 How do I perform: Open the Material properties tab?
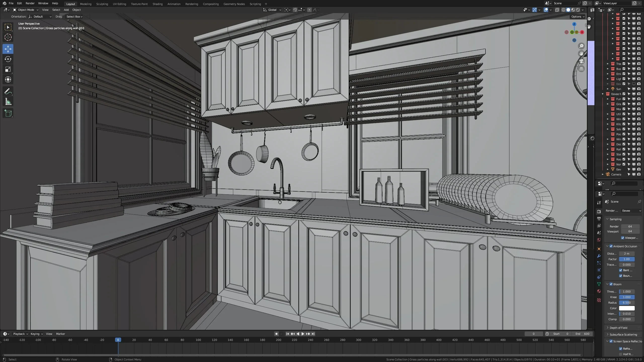599,291
